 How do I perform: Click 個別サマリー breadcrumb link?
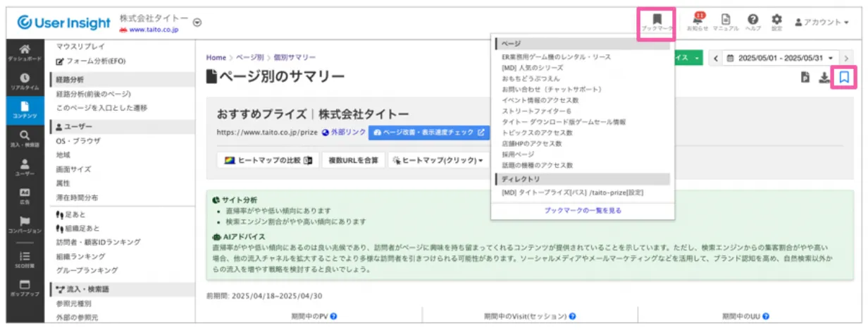point(294,57)
